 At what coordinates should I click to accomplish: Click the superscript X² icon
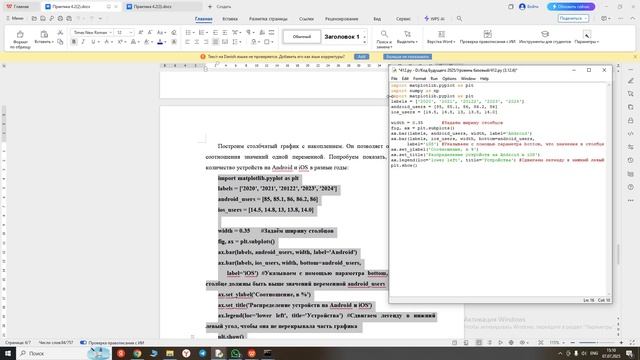pyautogui.click(x=120, y=42)
